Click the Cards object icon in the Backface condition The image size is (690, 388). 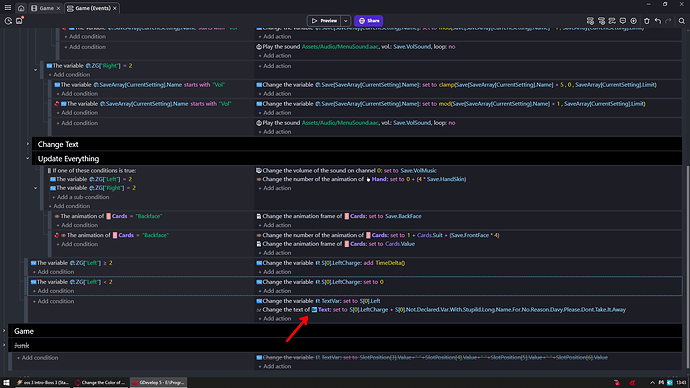coord(108,216)
